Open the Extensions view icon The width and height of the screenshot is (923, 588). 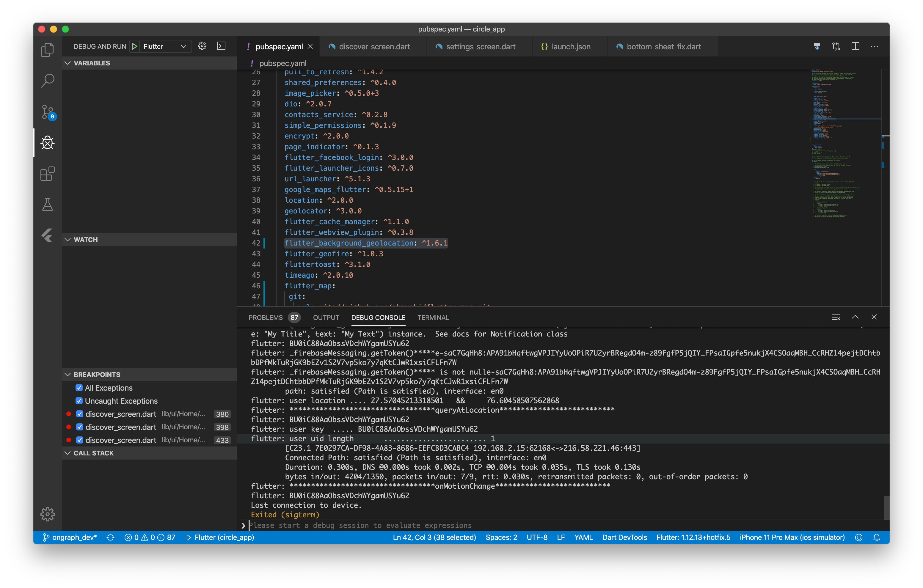48,174
